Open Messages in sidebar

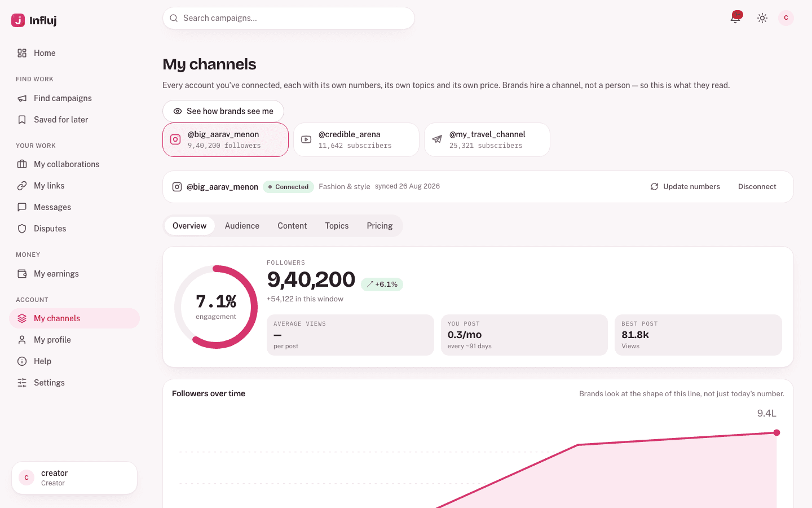tap(74, 207)
